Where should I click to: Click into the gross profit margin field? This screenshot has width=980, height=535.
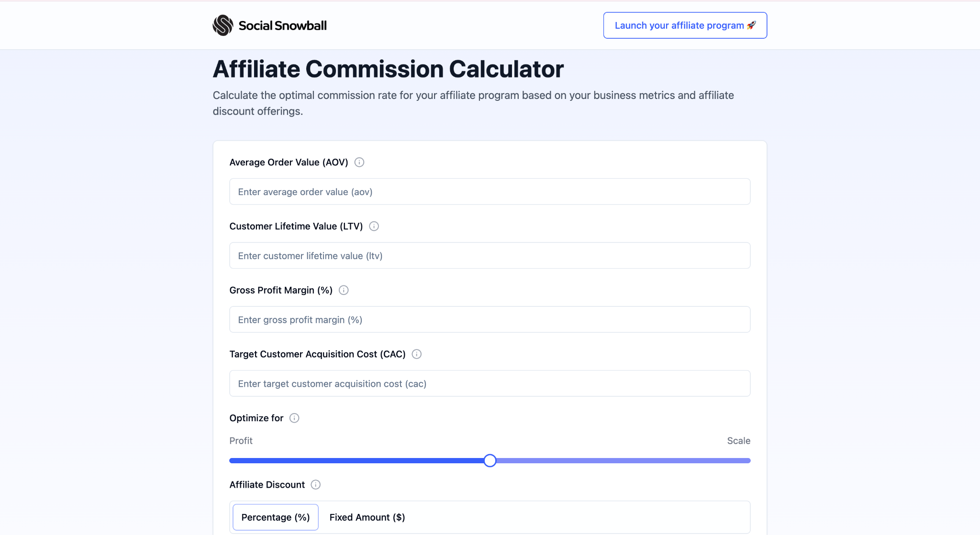(x=490, y=319)
